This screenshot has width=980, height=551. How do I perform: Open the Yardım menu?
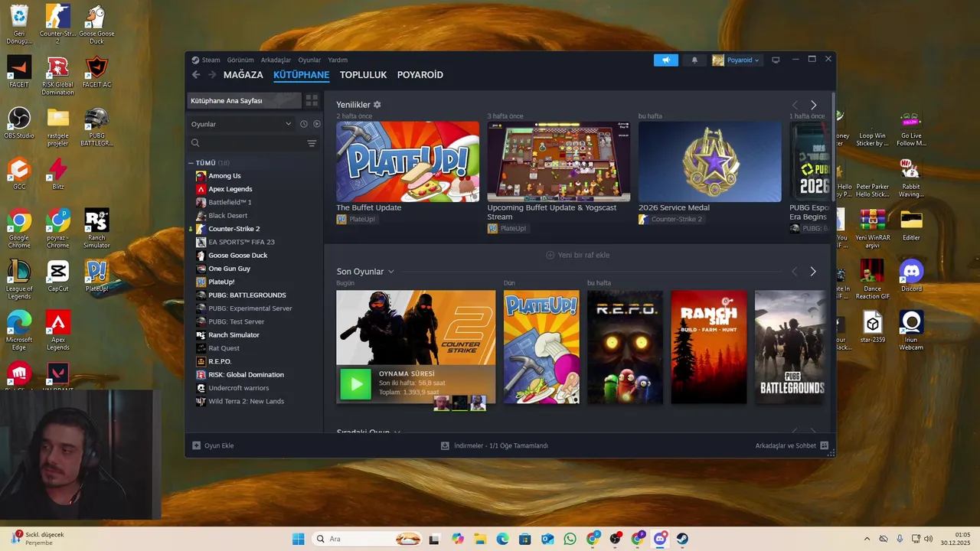(x=338, y=60)
